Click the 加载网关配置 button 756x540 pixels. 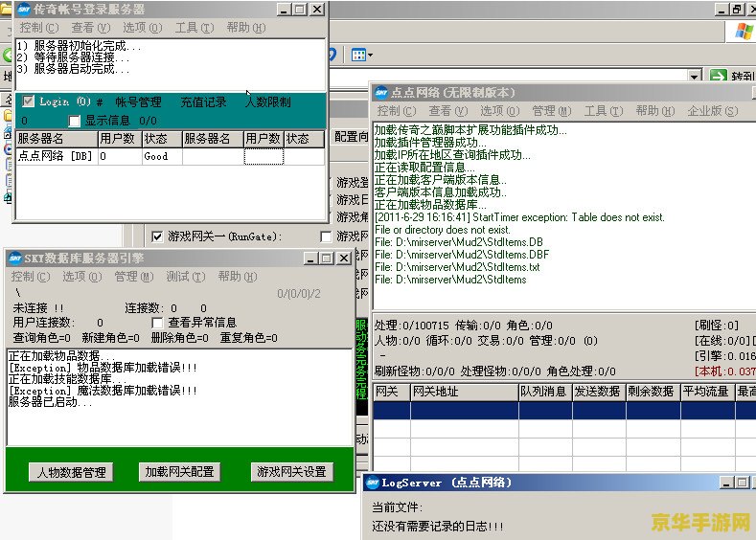179,472
